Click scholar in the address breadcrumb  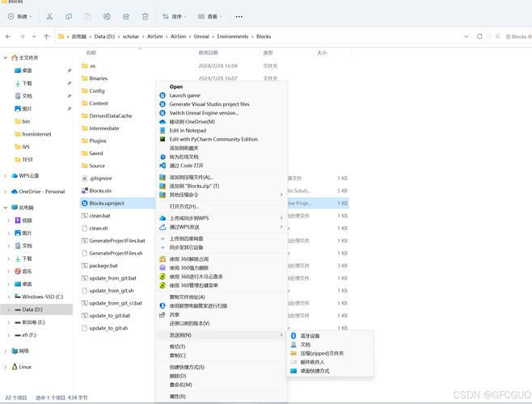click(x=131, y=36)
